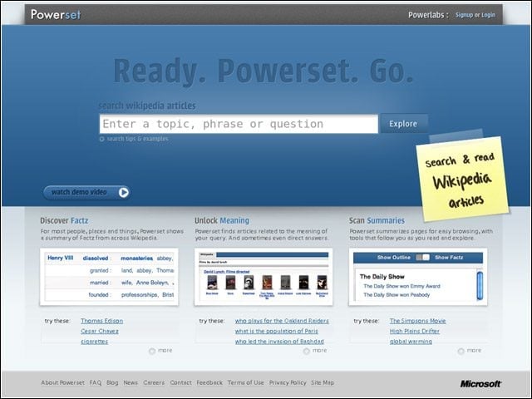This screenshot has height=399, width=532.
Task: Try the Thomas Edison example
Action: tap(101, 321)
